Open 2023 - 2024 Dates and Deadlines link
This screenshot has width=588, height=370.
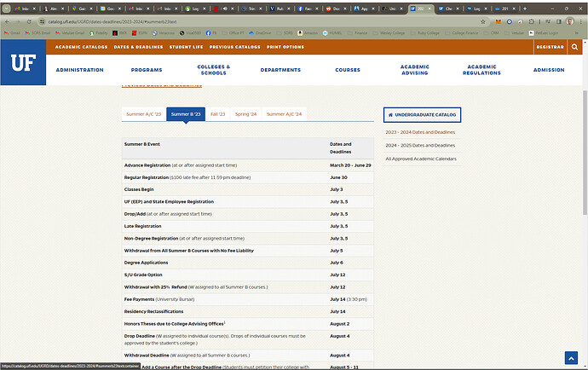tap(420, 132)
